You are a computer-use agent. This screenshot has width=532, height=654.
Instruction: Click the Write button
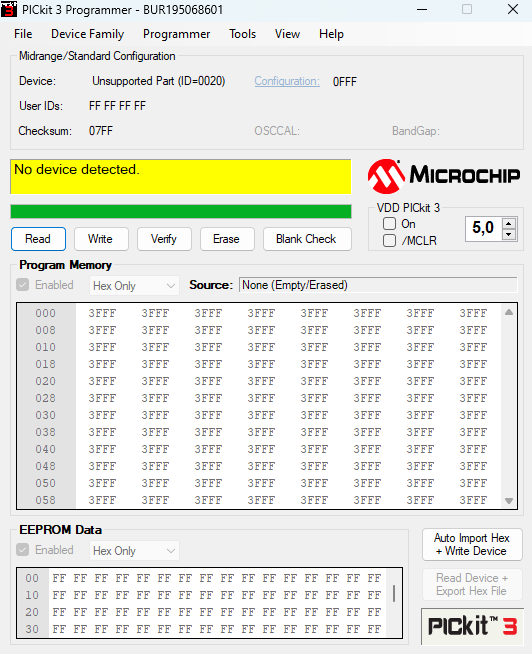[x=101, y=239]
